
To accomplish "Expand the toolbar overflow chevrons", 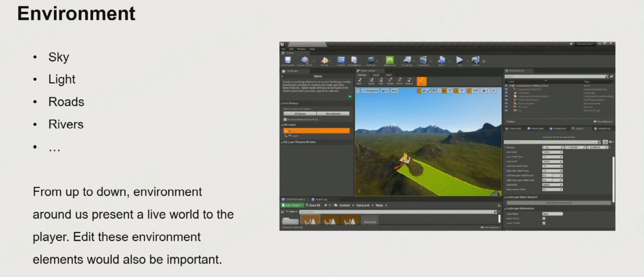I will point(484,61).
